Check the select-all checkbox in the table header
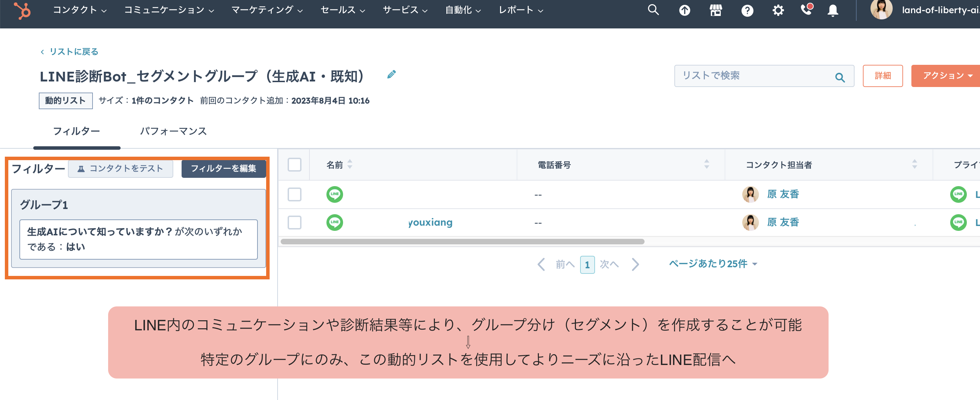The image size is (980, 400). point(295,164)
